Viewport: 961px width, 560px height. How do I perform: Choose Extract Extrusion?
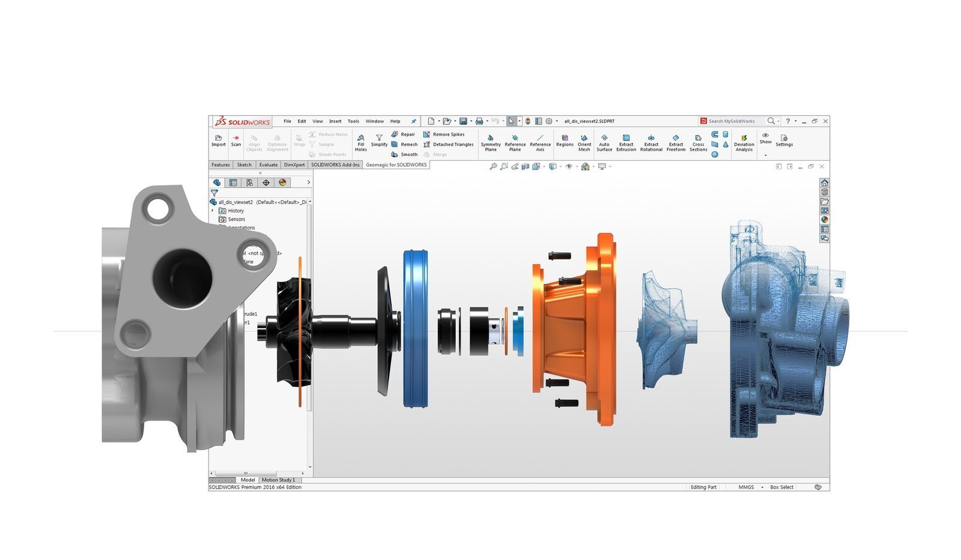click(x=626, y=143)
